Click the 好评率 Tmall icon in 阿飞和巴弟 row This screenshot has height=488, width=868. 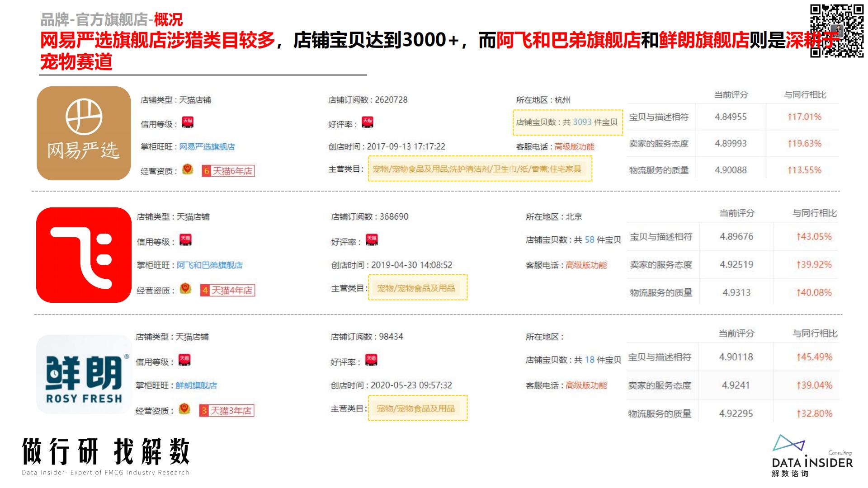[372, 240]
